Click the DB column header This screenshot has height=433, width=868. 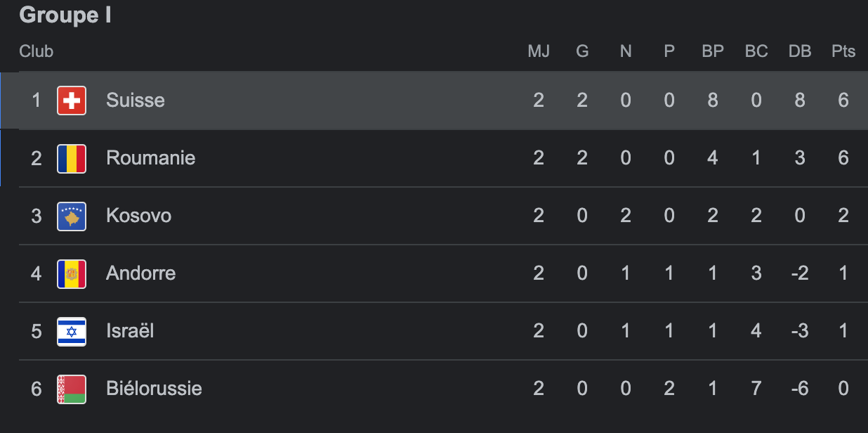pyautogui.click(x=800, y=51)
